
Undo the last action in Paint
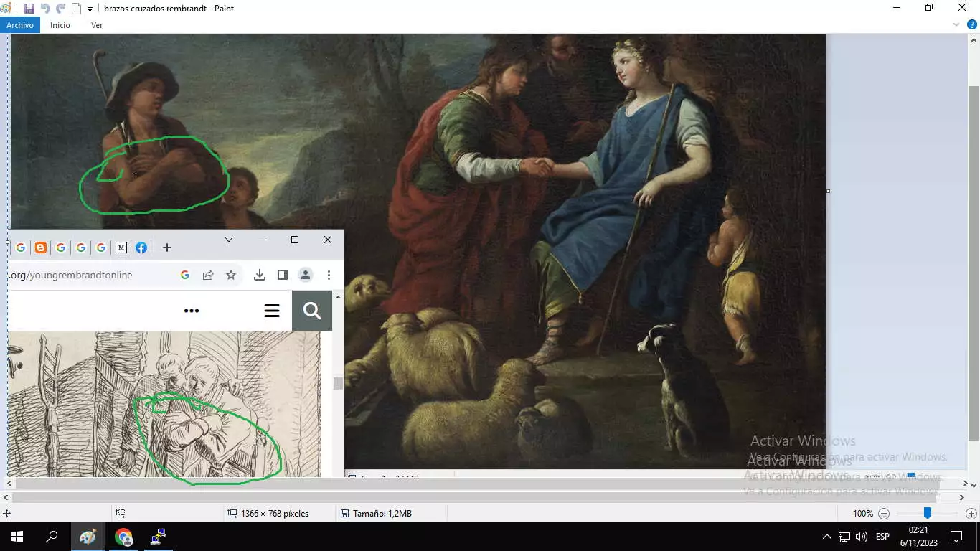coord(45,9)
